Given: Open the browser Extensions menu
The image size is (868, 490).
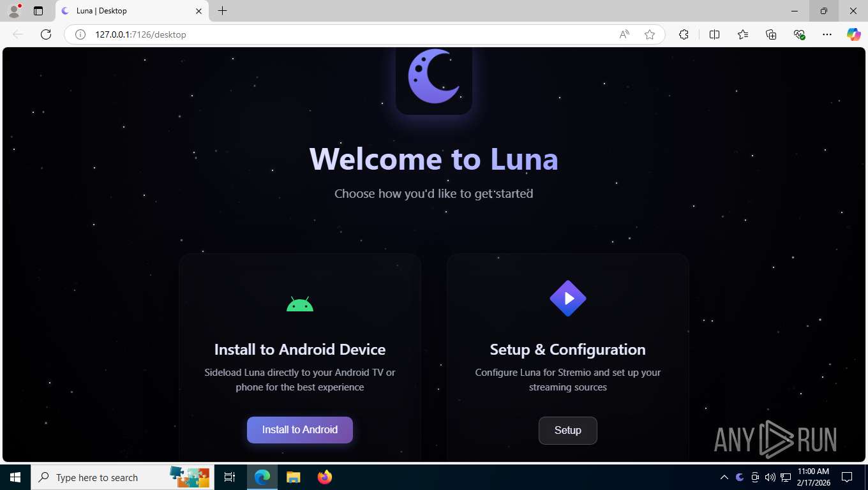Looking at the screenshot, I should click(684, 34).
